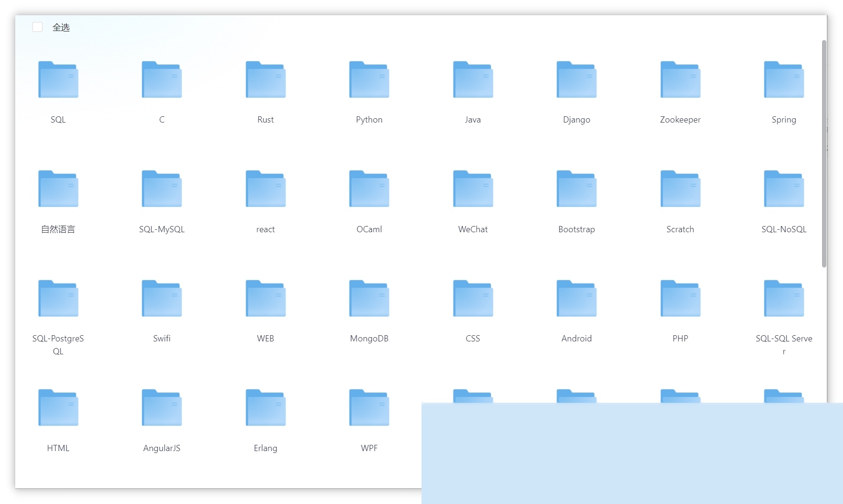The image size is (843, 504).
Task: Select the PHP folder icon
Action: (x=680, y=298)
